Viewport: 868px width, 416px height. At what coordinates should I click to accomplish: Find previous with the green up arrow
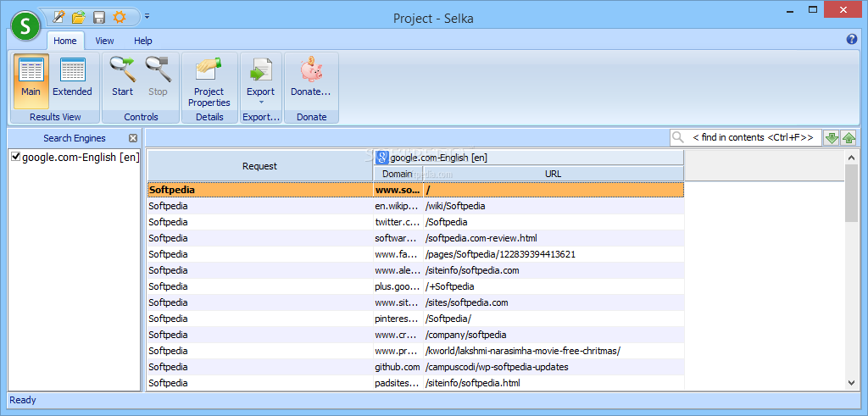pos(849,138)
